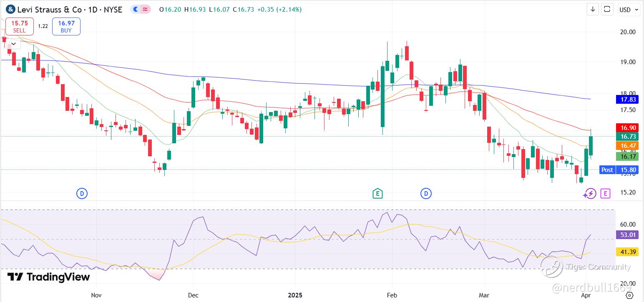Click the H16.93 high value
This screenshot has height=302, width=644.
(x=194, y=10)
